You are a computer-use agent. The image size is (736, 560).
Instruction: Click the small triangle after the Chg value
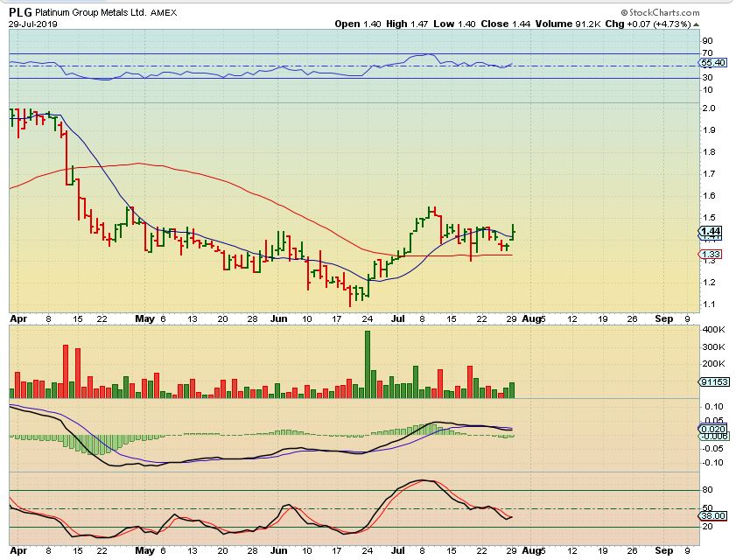tap(696, 24)
